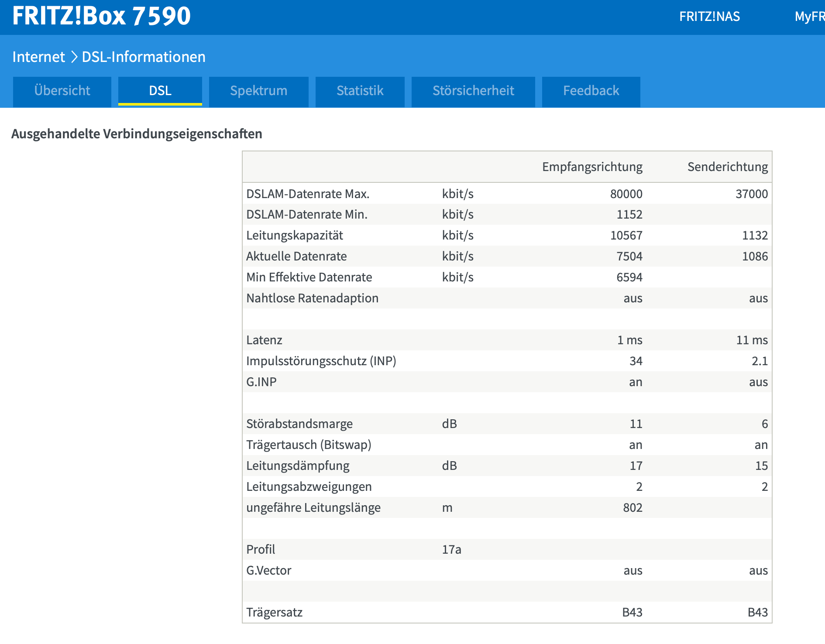This screenshot has width=825, height=644.
Task: Click the line length value 802
Action: 632,508
